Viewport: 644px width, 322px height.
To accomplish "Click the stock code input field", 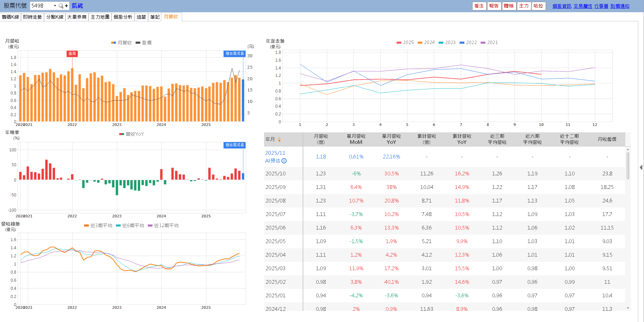I will pyautogui.click(x=41, y=6).
